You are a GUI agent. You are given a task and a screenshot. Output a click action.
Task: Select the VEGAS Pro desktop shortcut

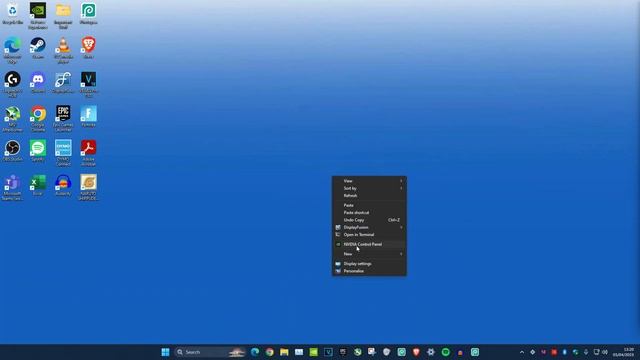pyautogui.click(x=89, y=84)
